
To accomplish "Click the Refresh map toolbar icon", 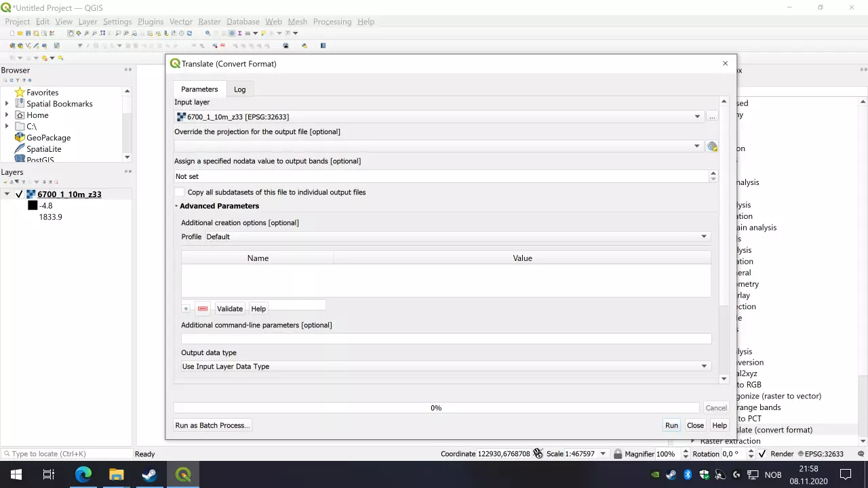I will tap(189, 33).
